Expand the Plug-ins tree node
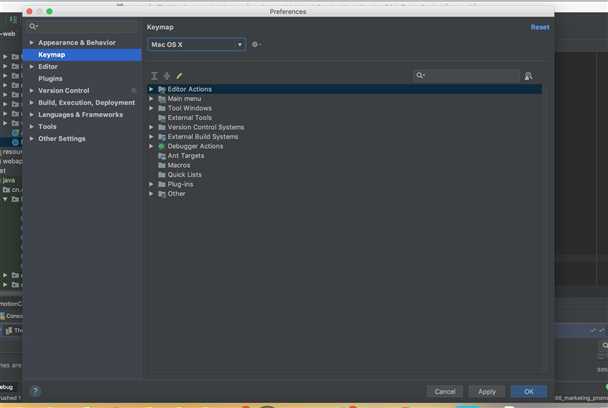Image resolution: width=608 pixels, height=408 pixels. pos(151,184)
